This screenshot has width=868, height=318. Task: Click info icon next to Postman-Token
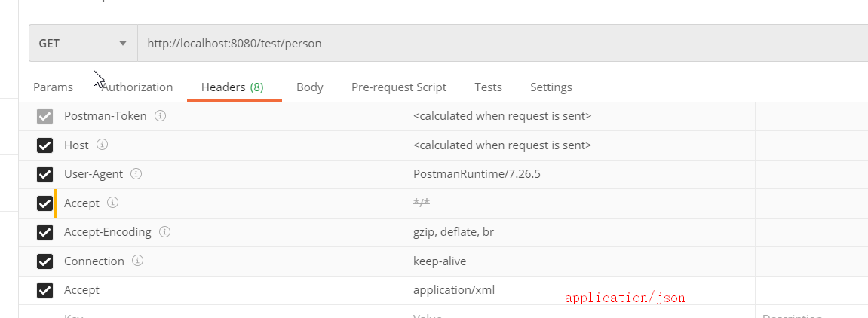[x=160, y=116]
